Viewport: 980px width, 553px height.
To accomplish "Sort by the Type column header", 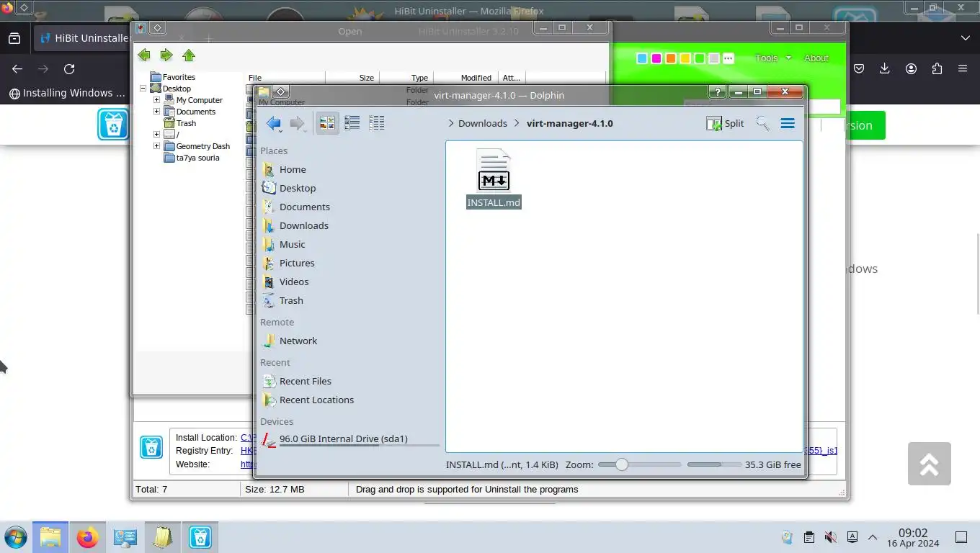I will coord(406,78).
